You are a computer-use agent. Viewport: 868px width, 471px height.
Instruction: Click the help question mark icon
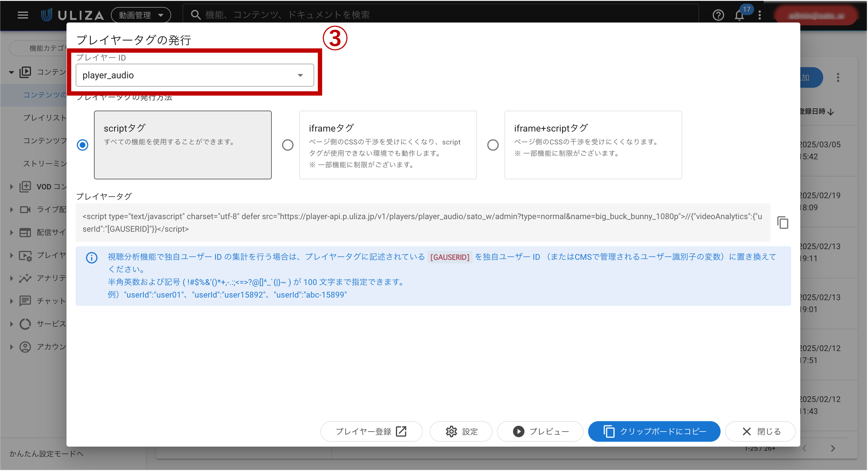pyautogui.click(x=718, y=15)
